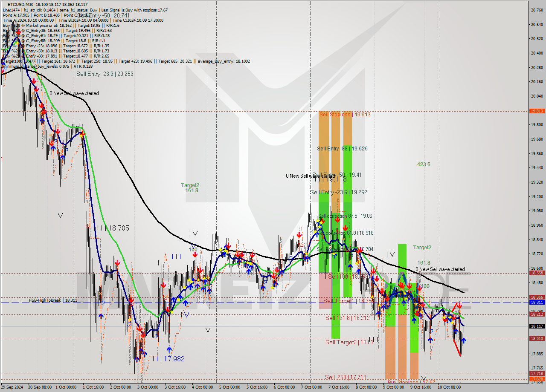Click the 'Sell 250 | 17.718' label
This screenshot has height=392, width=546.
[x=346, y=377]
